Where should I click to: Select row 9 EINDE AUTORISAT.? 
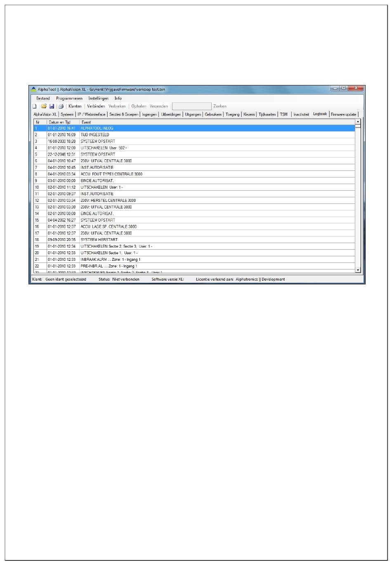click(x=194, y=181)
